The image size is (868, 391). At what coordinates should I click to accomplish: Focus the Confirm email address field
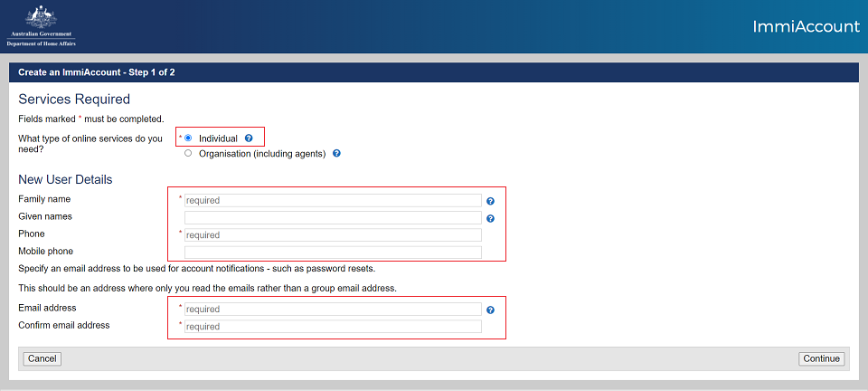coord(333,326)
